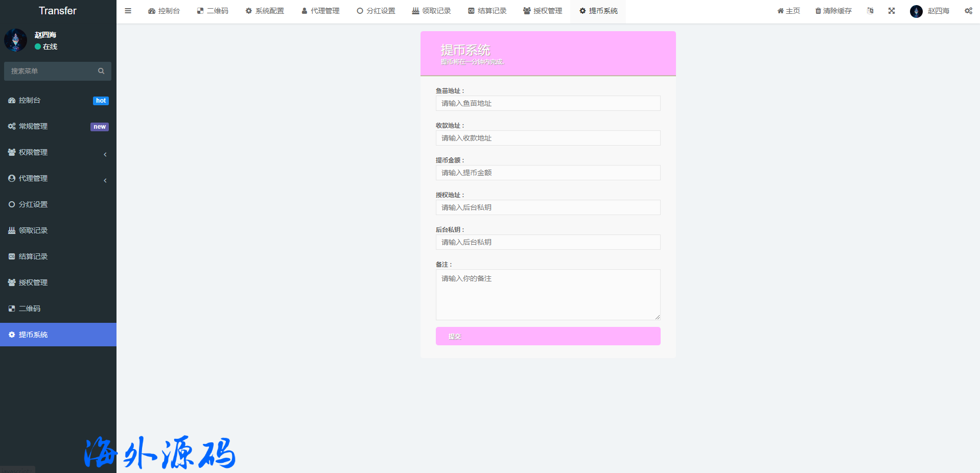
Task: Switch to the 结算记录 top tab
Action: pos(487,11)
